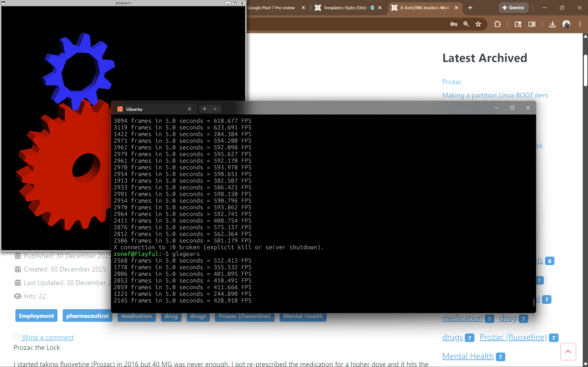Click the Chrome profile avatar
Image resolution: width=588 pixels, height=367 pixels.
(x=566, y=24)
